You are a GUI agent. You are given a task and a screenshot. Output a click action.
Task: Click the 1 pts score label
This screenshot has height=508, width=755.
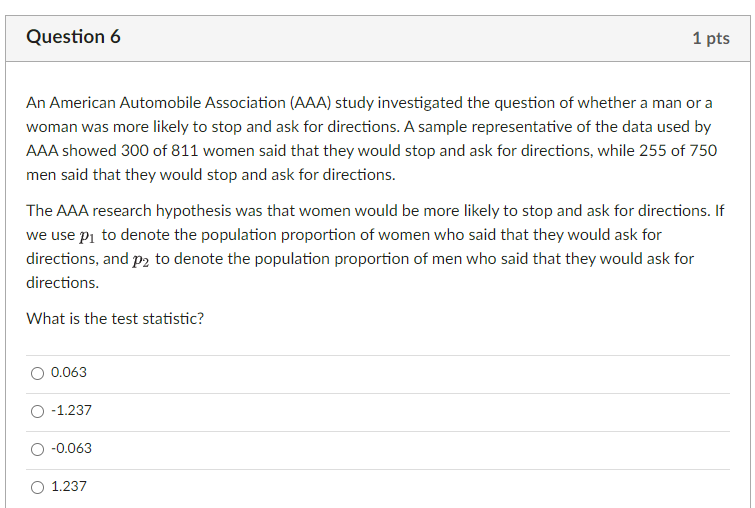[710, 39]
